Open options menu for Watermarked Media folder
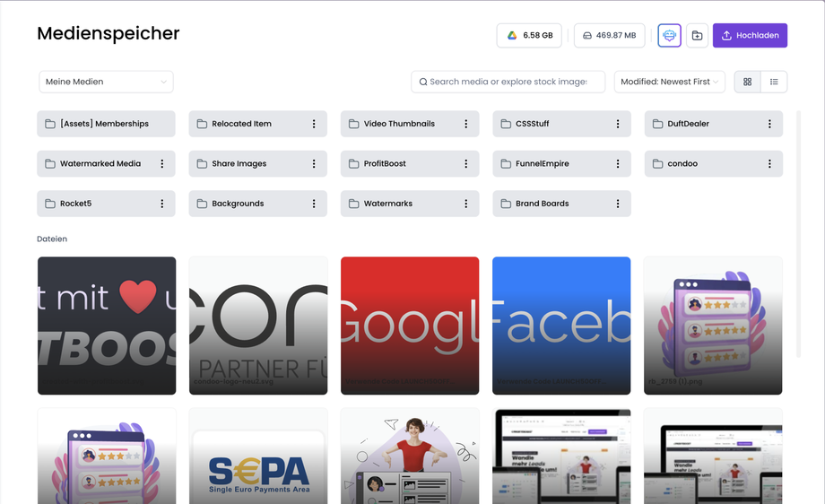 coord(162,163)
